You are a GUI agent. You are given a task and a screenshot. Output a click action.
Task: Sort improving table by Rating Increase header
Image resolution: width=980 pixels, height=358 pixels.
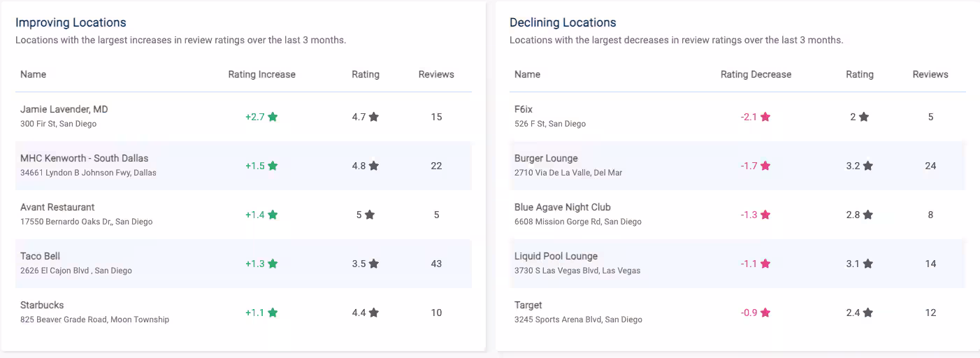point(261,74)
